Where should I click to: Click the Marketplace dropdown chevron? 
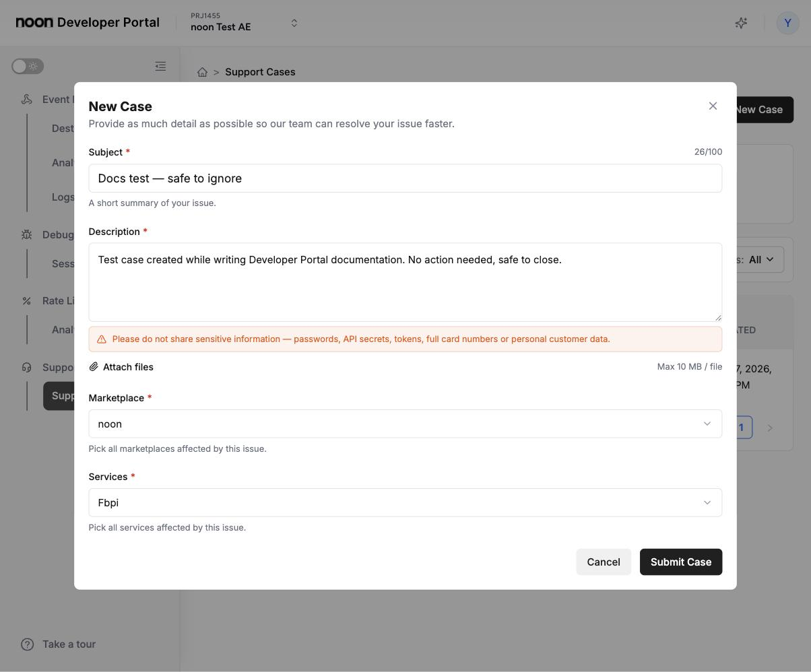[x=707, y=424]
